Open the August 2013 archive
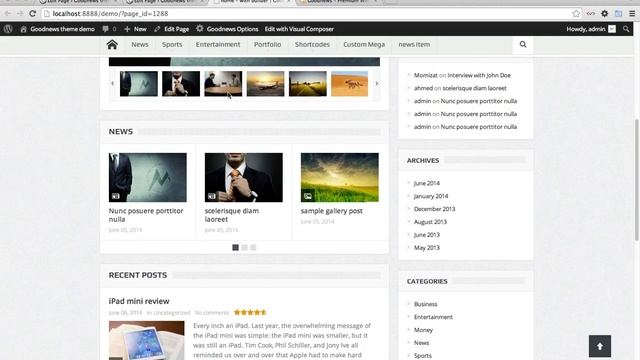Image resolution: width=640 pixels, height=360 pixels. pos(430,222)
